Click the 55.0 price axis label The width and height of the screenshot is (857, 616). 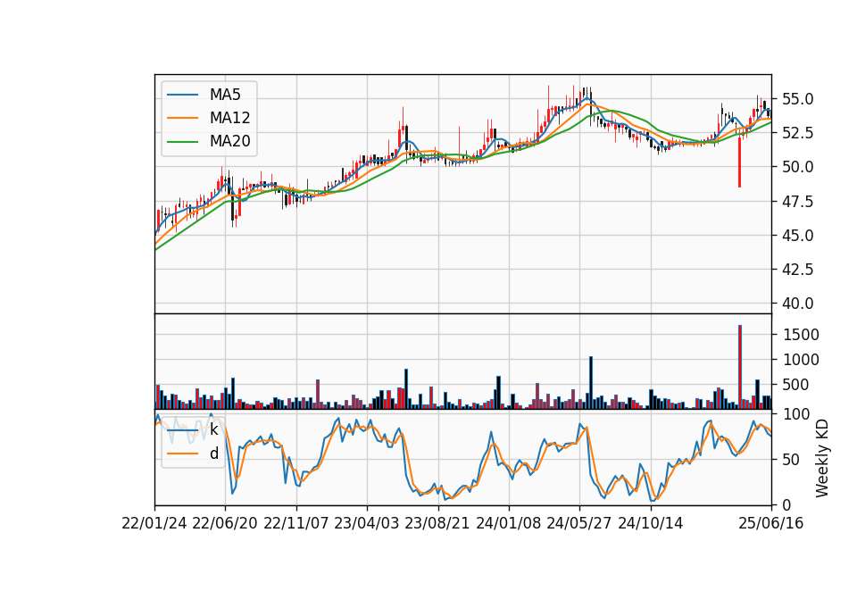tap(797, 99)
